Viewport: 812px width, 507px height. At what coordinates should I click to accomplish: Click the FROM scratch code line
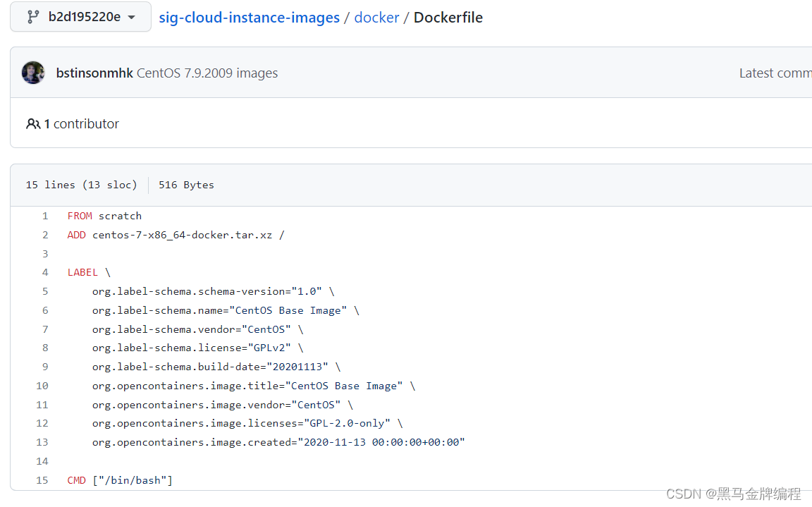(104, 216)
